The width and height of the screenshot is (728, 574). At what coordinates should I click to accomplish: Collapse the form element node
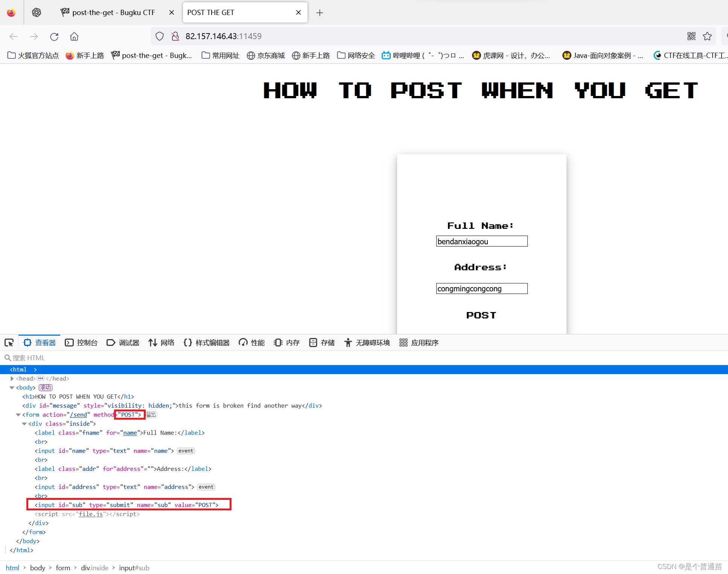tap(18, 414)
